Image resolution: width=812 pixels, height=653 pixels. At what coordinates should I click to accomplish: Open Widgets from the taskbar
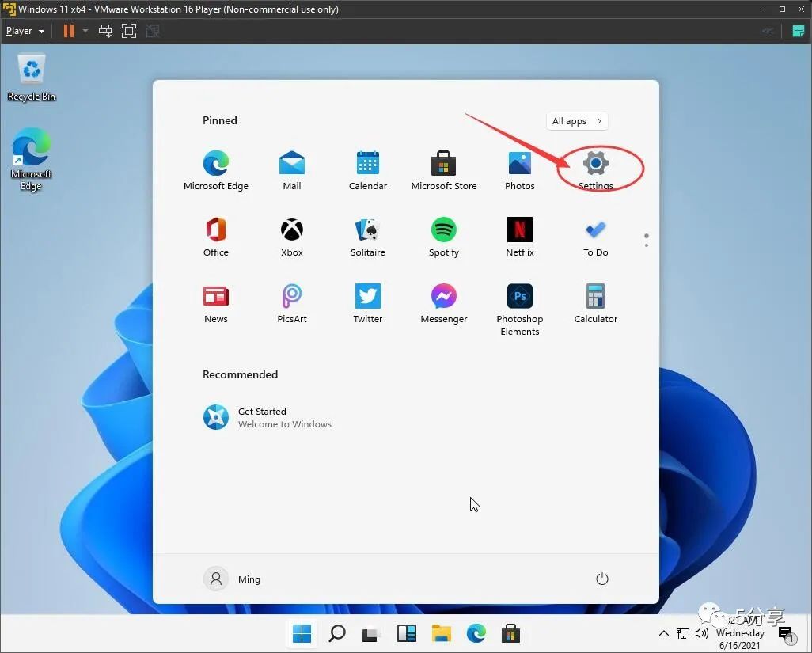coord(407,632)
